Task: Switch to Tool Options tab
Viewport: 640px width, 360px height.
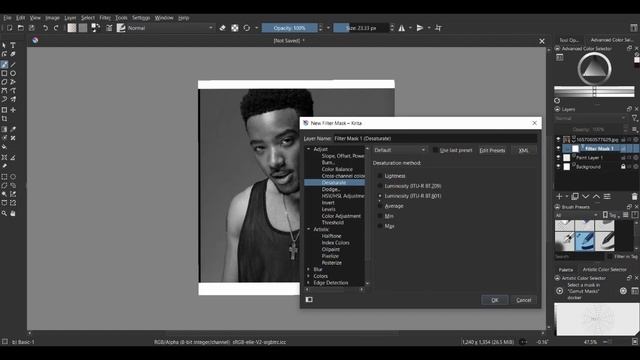Action: coord(569,40)
